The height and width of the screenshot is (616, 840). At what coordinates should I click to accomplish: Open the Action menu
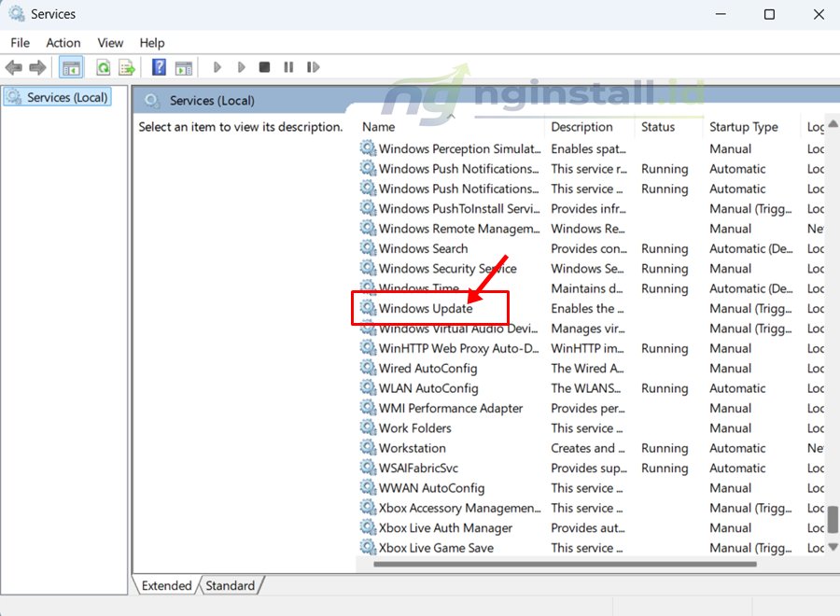point(63,42)
